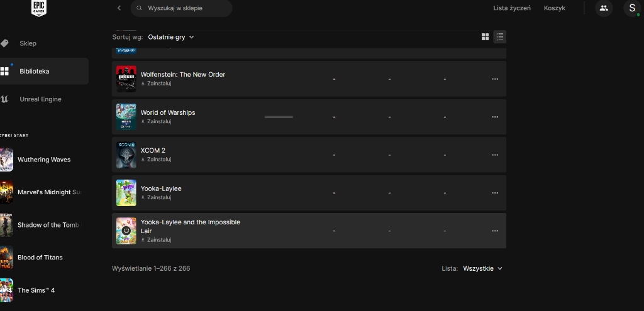Viewport: 644px width, 311px height.
Task: Focus the store search field
Action: coord(182,8)
